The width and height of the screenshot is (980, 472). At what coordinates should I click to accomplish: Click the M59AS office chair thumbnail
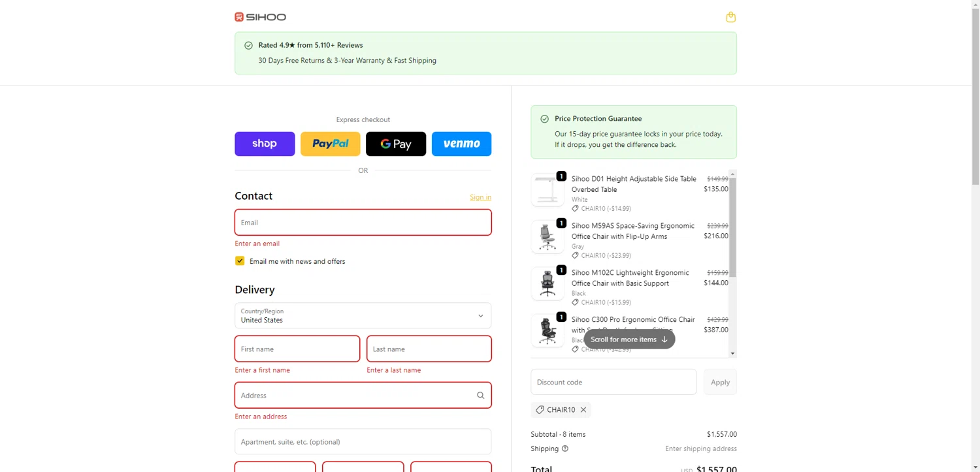coord(547,236)
